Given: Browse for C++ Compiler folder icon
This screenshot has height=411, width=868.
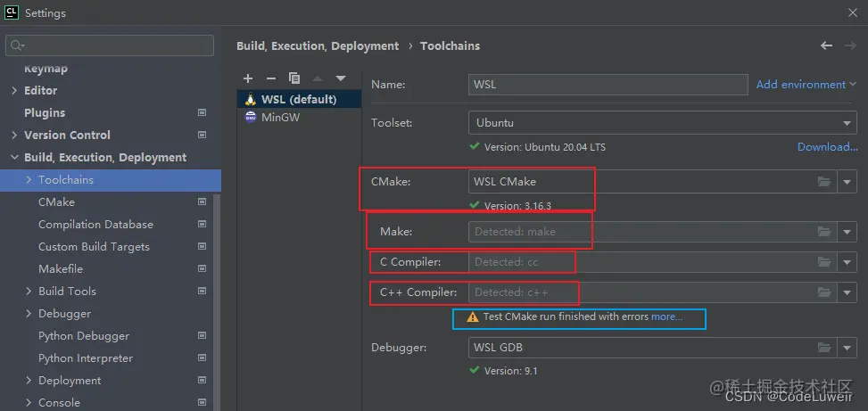Looking at the screenshot, I should (824, 292).
